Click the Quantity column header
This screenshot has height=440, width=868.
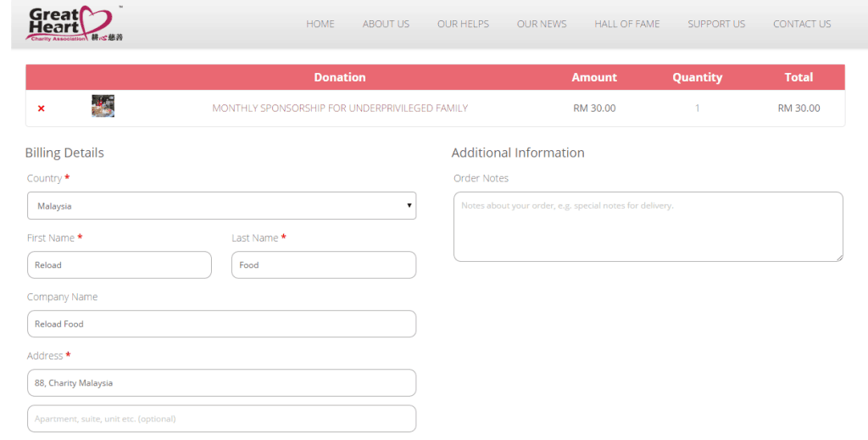(x=697, y=77)
